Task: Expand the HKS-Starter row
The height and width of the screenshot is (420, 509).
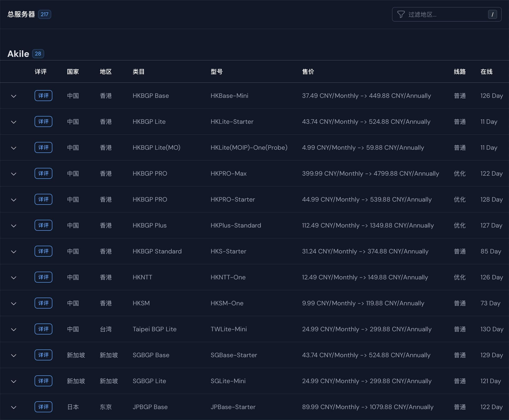Action: (14, 252)
